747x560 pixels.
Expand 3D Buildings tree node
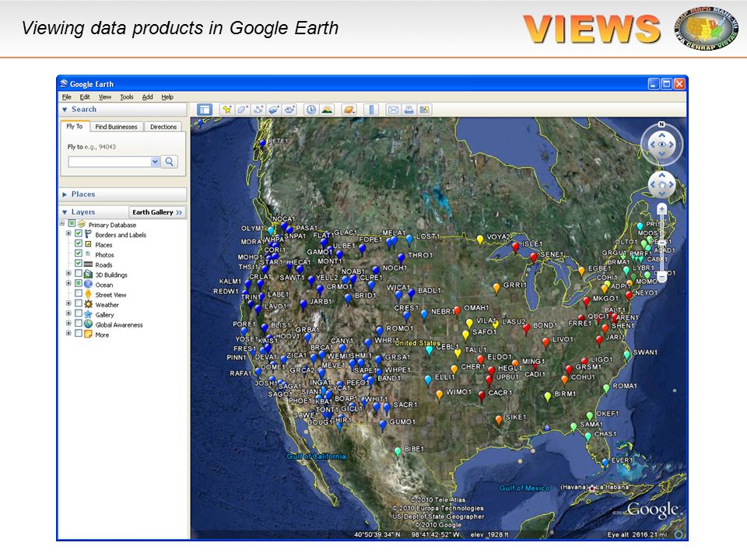coord(68,273)
